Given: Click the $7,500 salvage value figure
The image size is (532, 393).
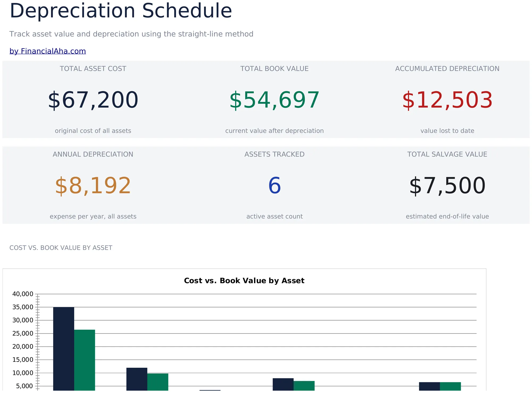Looking at the screenshot, I should click(x=447, y=186).
